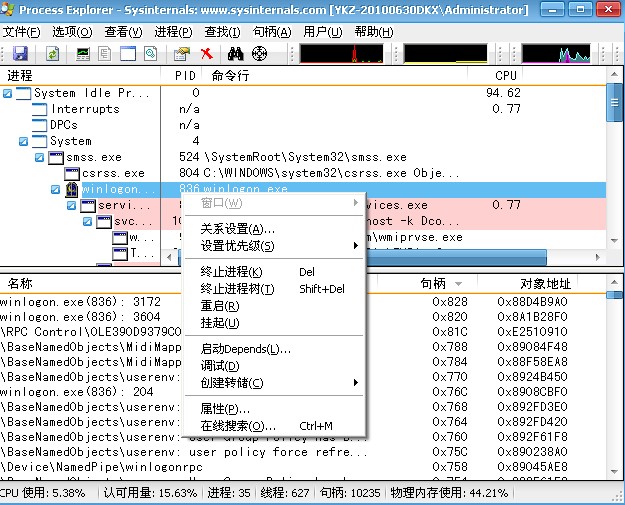The image size is (625, 505).
Task: Open the 查找(I) menu
Action: click(222, 31)
